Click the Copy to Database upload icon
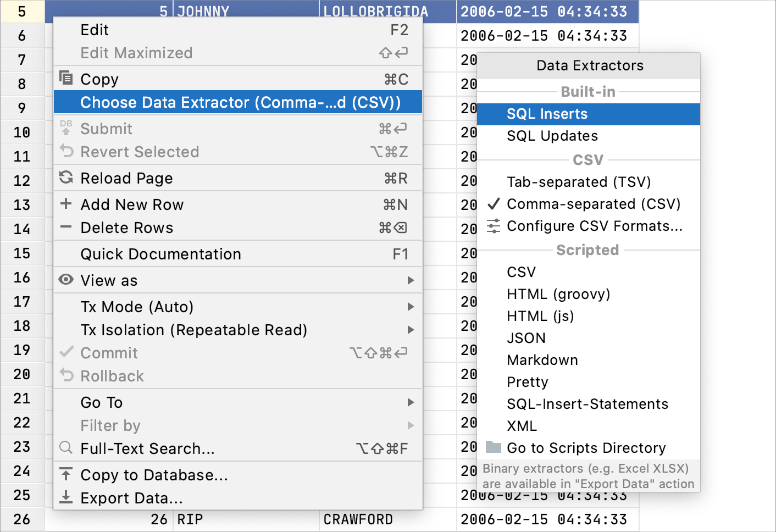The width and height of the screenshot is (776, 532). tap(65, 475)
